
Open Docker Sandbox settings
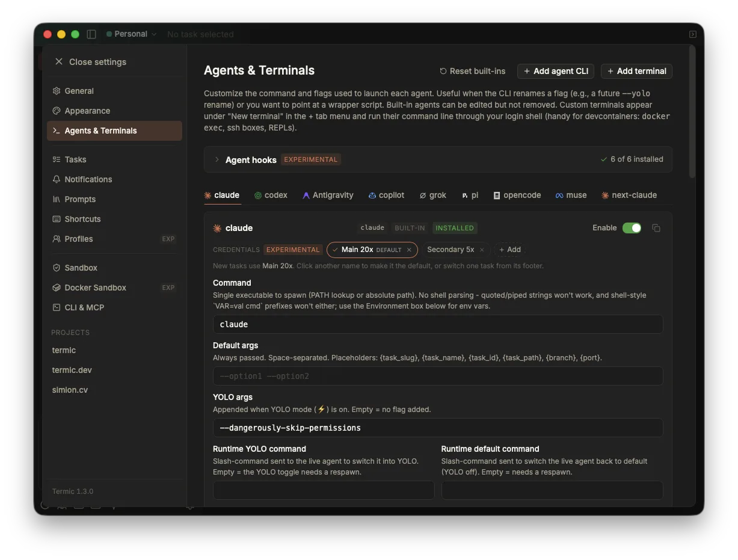click(114, 288)
